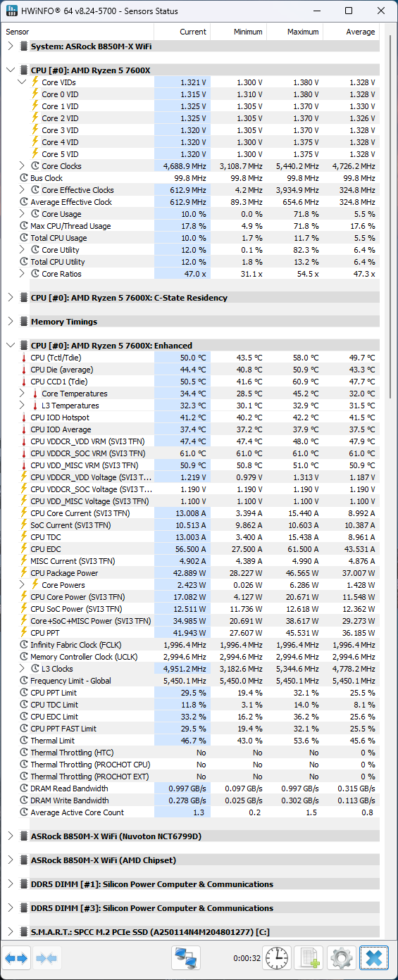Image resolution: width=398 pixels, height=980 pixels.
Task: Click the thermometer icon beside CPU IOD Hotspot
Action: pos(24,417)
